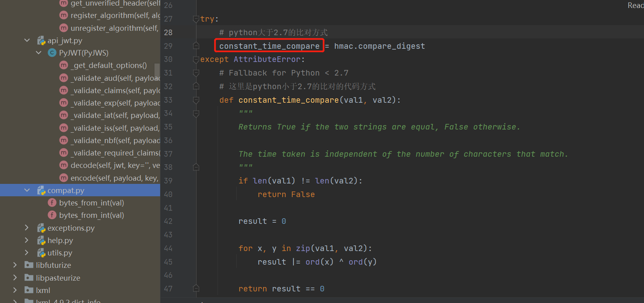Click the method icon beside decode(self, jwt

tap(63, 165)
